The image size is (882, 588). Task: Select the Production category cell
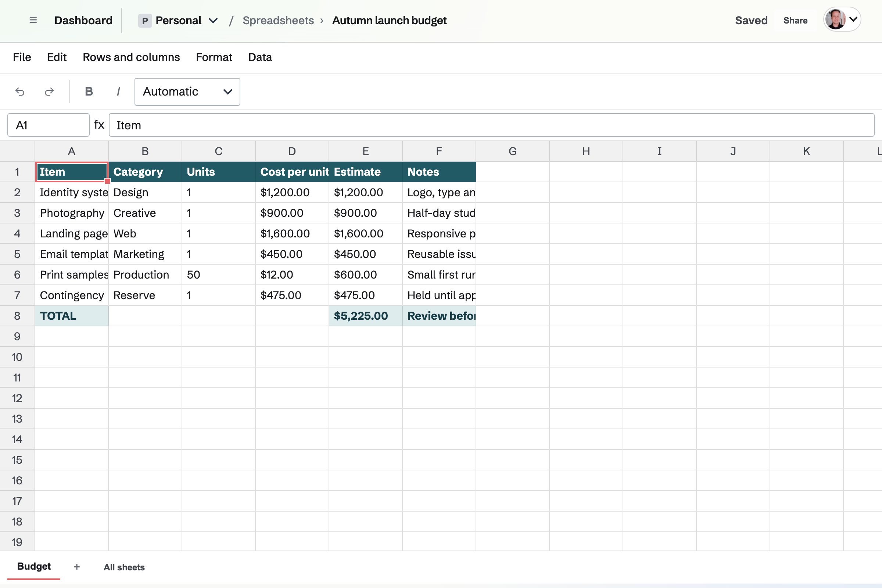145,275
